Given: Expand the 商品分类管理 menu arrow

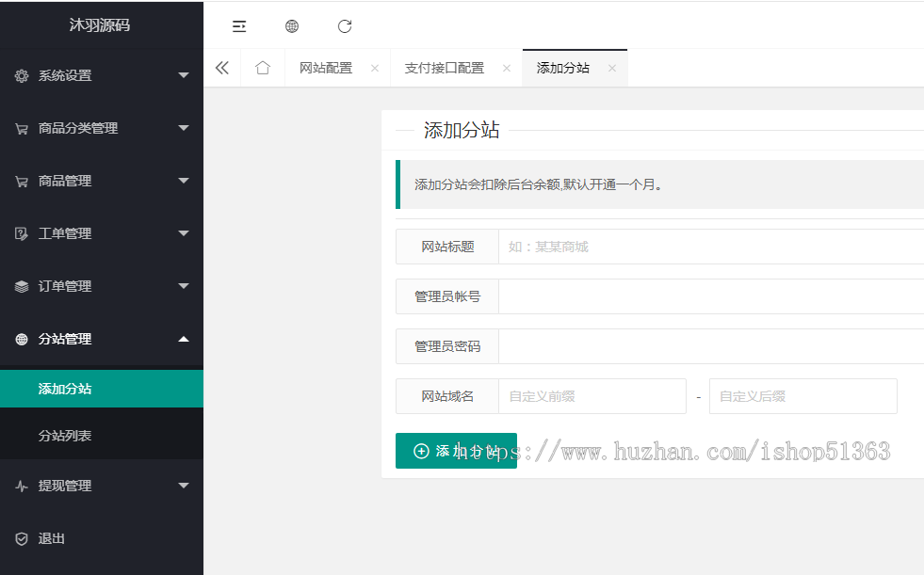Looking at the screenshot, I should point(184,128).
